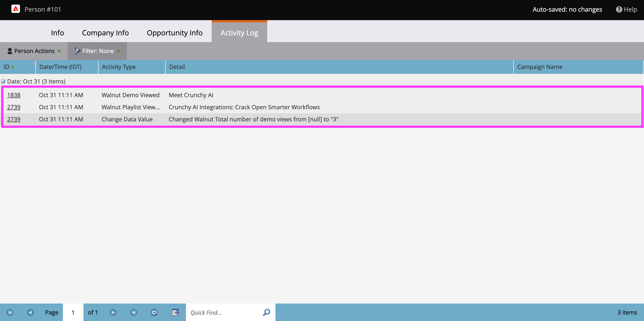Jump to the first page of results
Image resolution: width=644 pixels, height=321 pixels.
pos(10,312)
